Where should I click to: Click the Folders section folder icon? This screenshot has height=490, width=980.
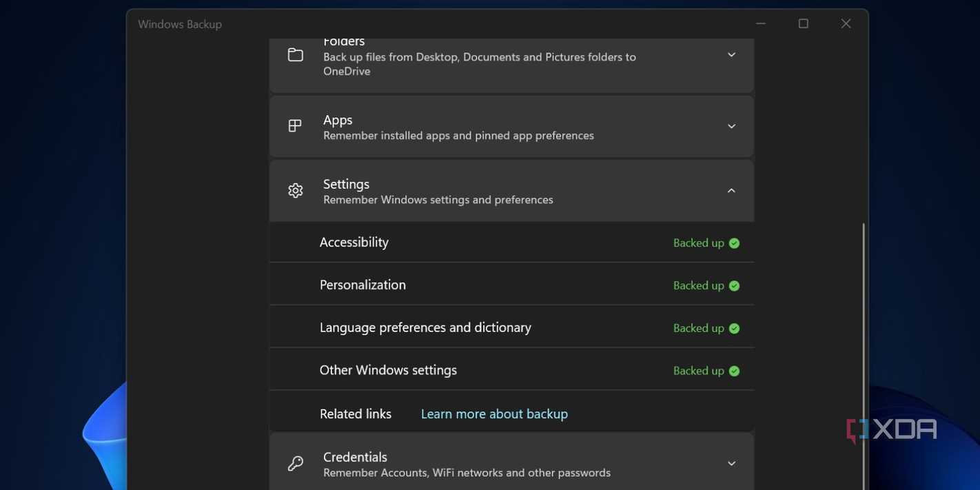[x=295, y=54]
